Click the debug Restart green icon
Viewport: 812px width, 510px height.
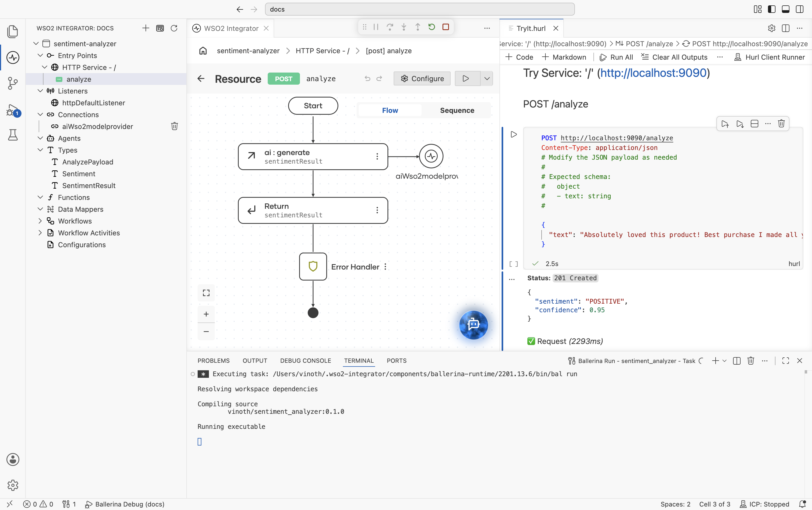tap(432, 27)
